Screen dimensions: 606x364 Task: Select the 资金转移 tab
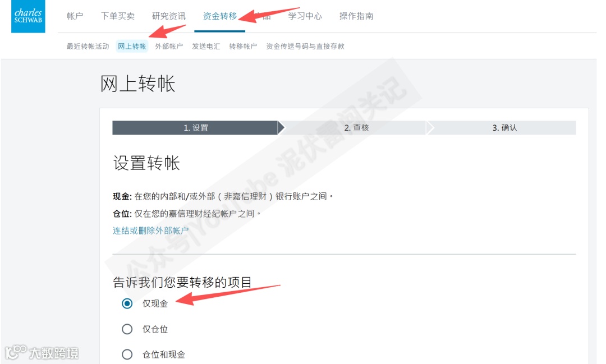coord(220,16)
